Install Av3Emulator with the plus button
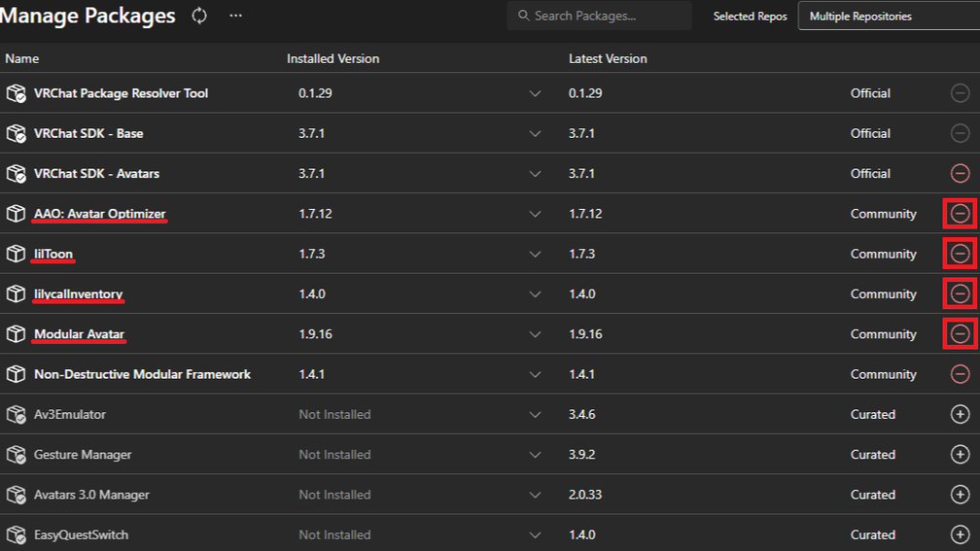 point(960,414)
